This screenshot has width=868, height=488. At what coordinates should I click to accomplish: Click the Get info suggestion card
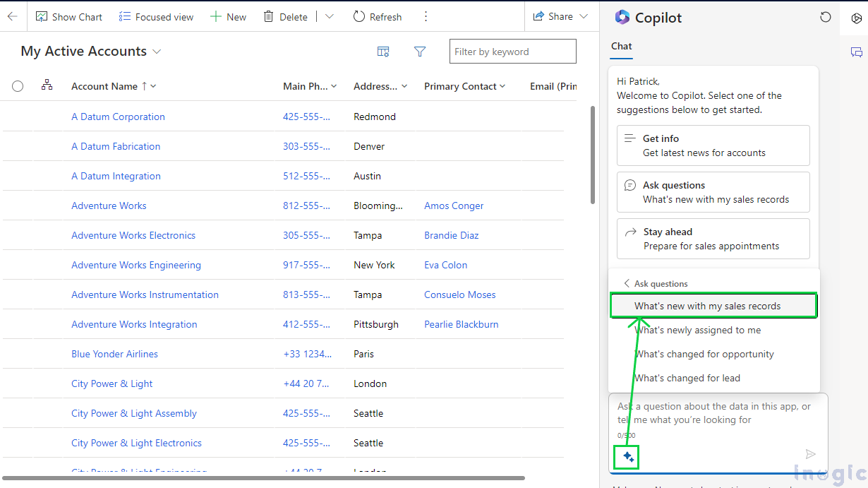(x=713, y=145)
